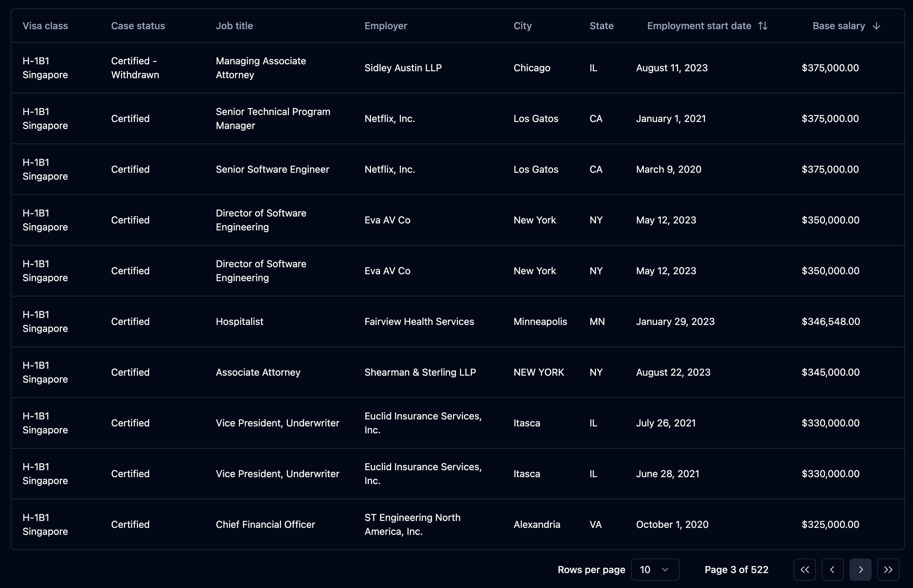Click $325,000.00 salary cell

pos(831,525)
